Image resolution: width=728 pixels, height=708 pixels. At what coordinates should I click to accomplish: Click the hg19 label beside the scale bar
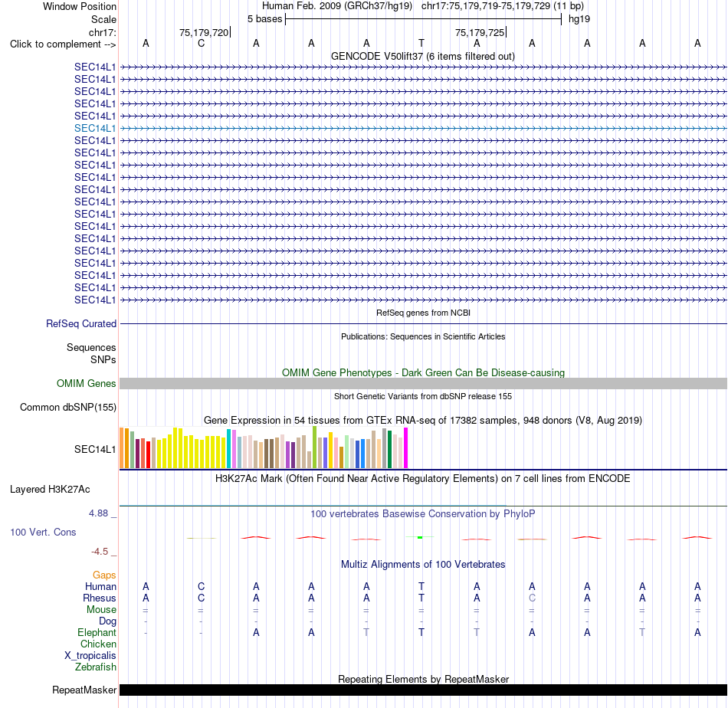(579, 19)
